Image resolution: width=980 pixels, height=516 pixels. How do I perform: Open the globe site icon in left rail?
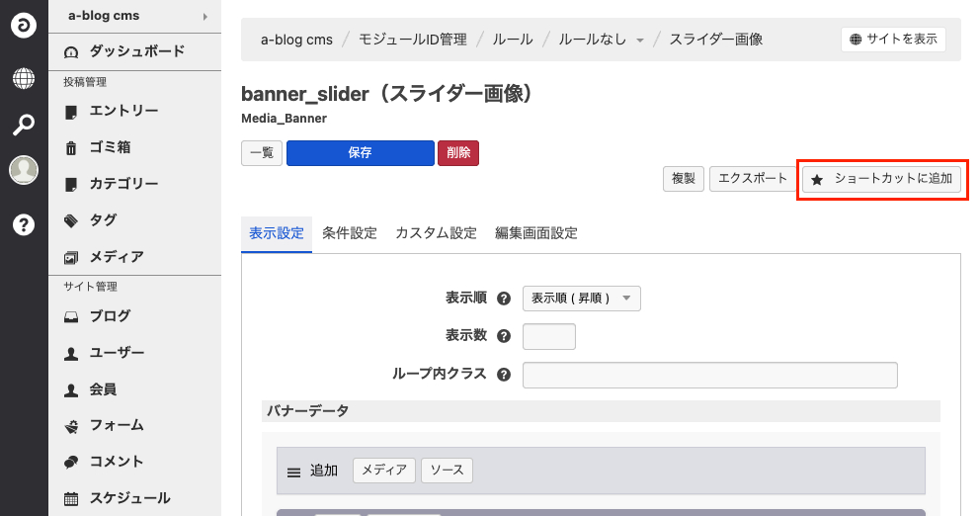[24, 78]
